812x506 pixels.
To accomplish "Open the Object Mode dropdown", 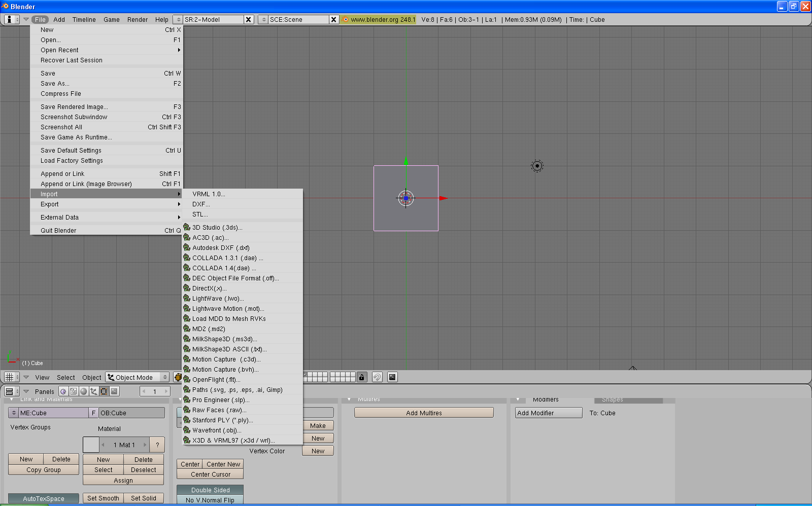I will click(x=138, y=377).
